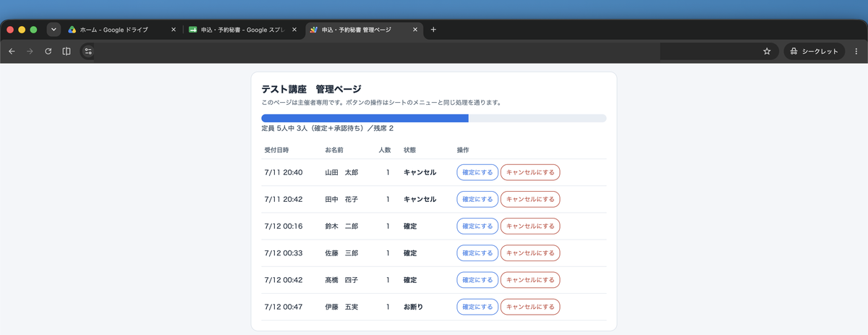868x335 pixels.
Task: Click the date 7/12 00:42
Action: point(284,279)
